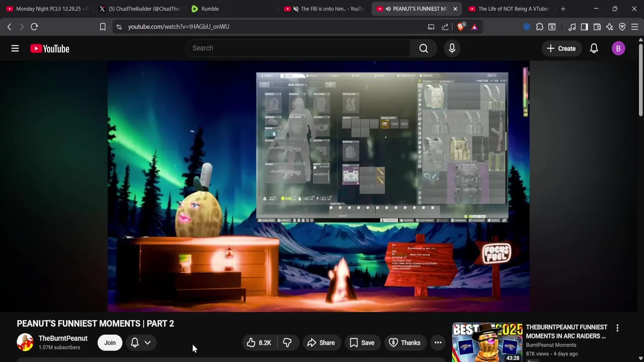Image resolution: width=644 pixels, height=362 pixels.
Task: Click the '1.07M subscribers' text
Action: [59, 347]
